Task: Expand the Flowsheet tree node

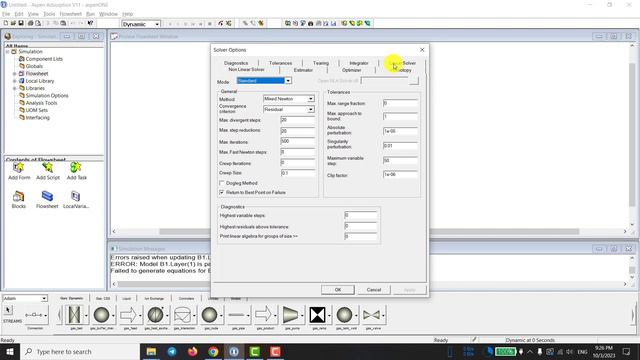Action: [x=15, y=74]
